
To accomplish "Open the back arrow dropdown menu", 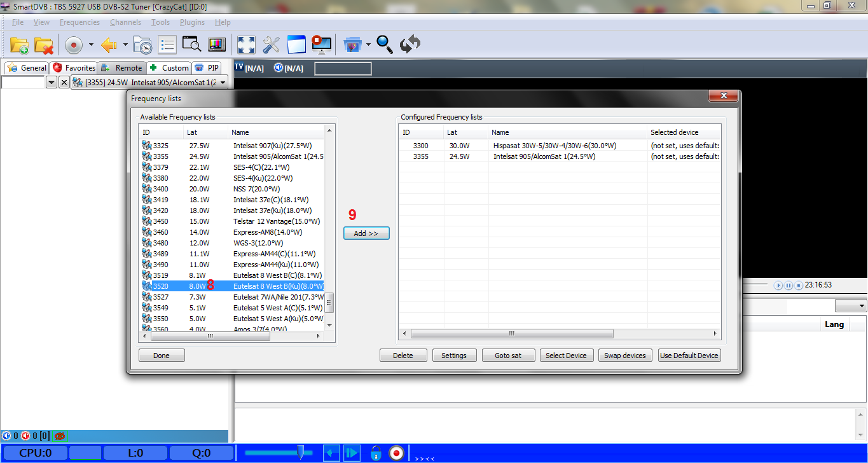I will click(125, 45).
